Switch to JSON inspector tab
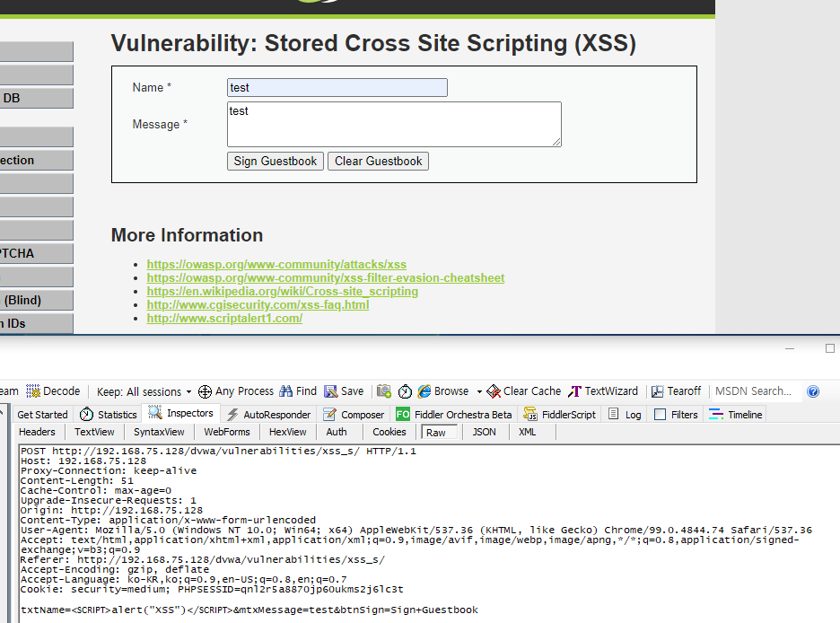The width and height of the screenshot is (840, 623). (x=484, y=432)
